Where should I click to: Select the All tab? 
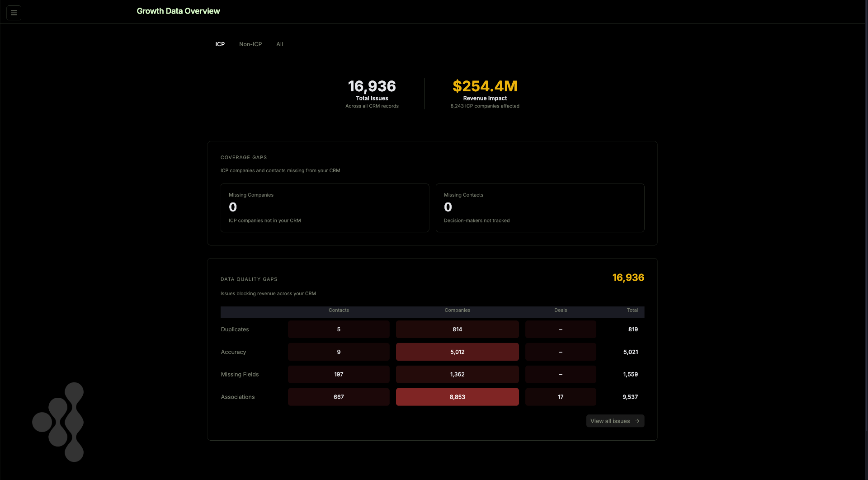click(280, 44)
